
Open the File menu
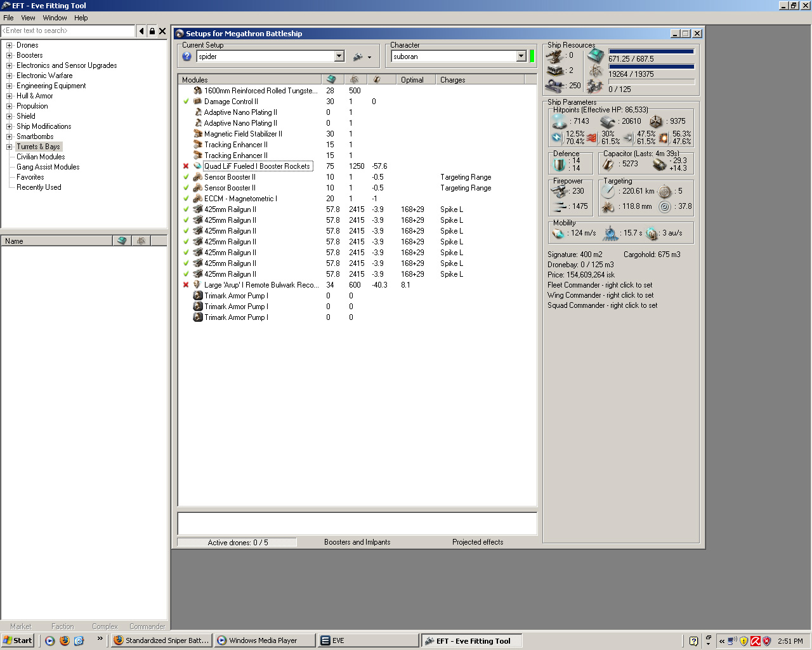[8, 18]
